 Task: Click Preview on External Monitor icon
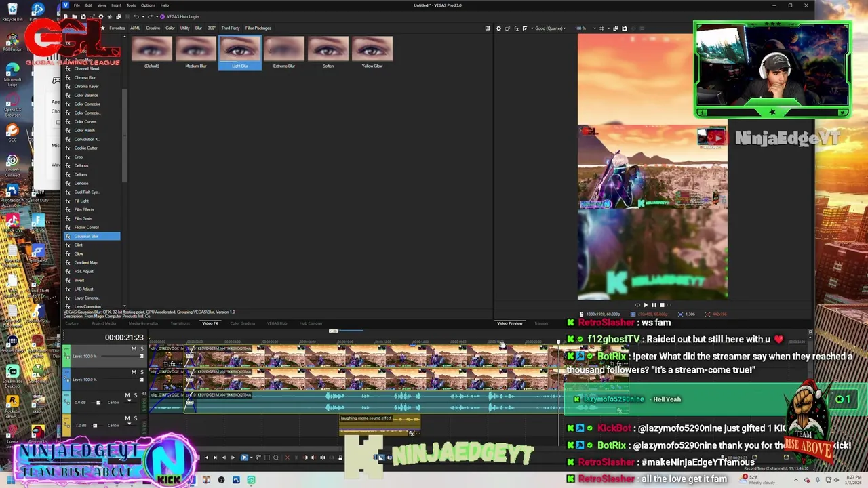[507, 28]
